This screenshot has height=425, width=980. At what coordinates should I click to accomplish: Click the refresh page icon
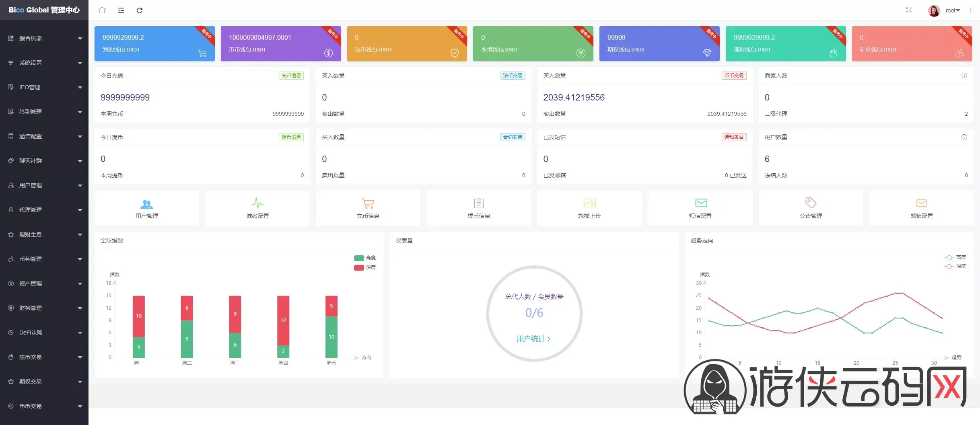[x=140, y=10]
